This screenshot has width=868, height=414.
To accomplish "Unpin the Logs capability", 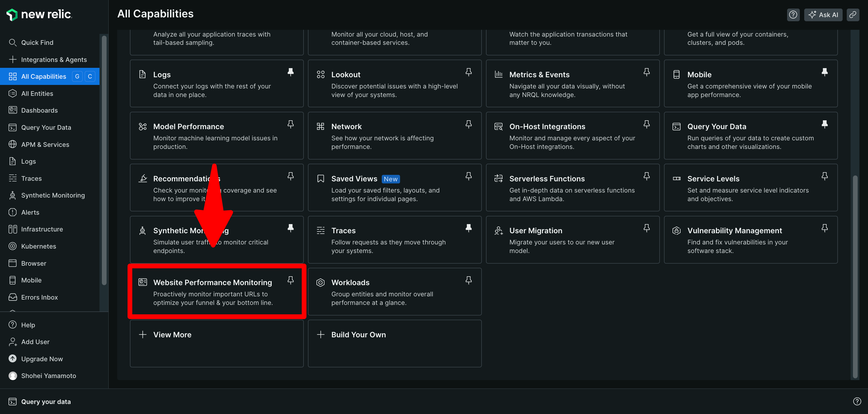I will pyautogui.click(x=291, y=72).
